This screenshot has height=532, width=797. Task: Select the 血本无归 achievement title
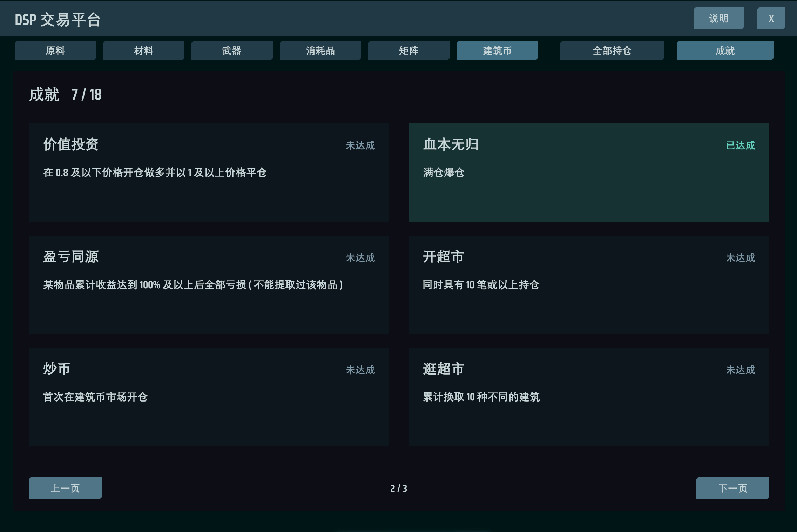451,144
